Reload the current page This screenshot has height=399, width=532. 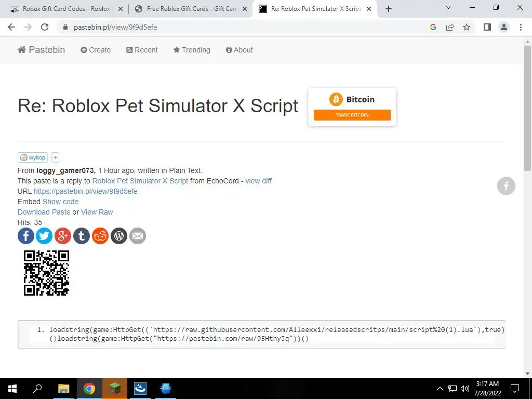[x=45, y=27]
